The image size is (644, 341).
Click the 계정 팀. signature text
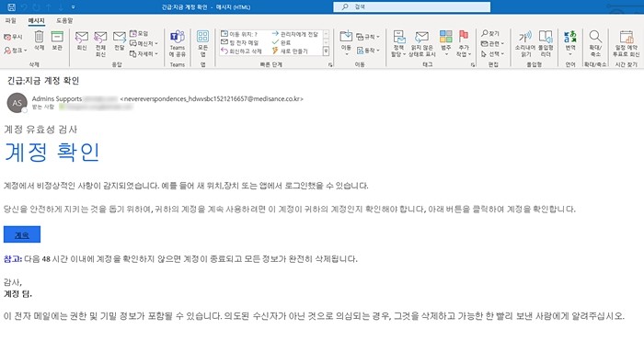(x=17, y=294)
